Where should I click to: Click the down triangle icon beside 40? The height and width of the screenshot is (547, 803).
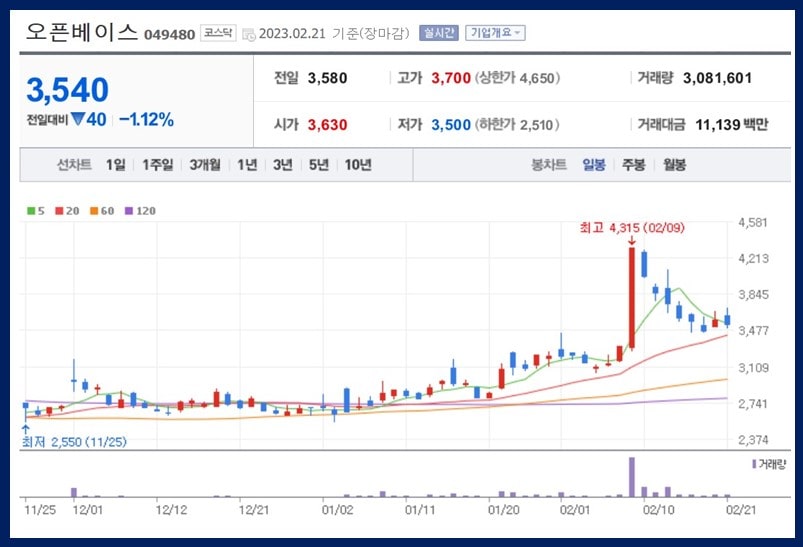click(x=78, y=119)
